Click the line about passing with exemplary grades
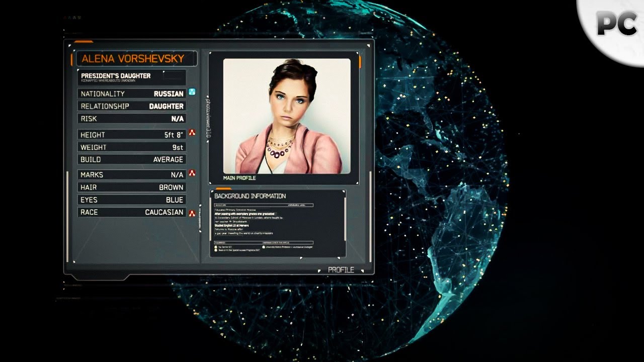 coord(244,213)
